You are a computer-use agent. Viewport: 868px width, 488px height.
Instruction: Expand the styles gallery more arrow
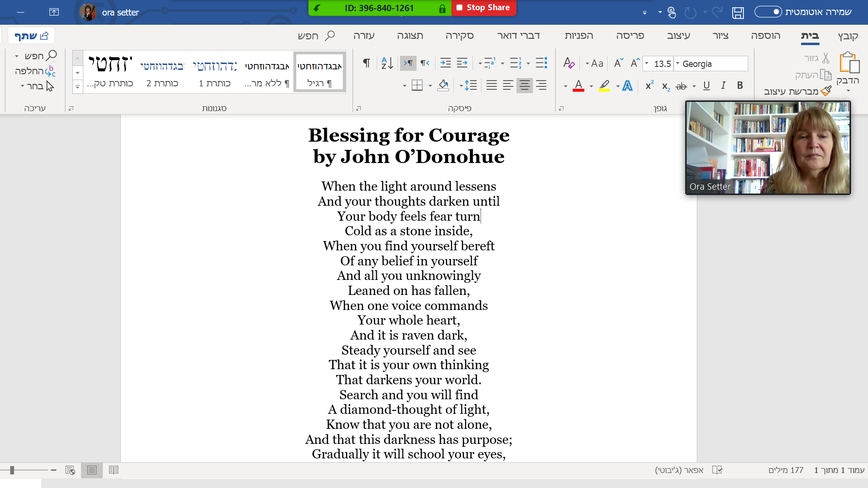click(x=78, y=87)
